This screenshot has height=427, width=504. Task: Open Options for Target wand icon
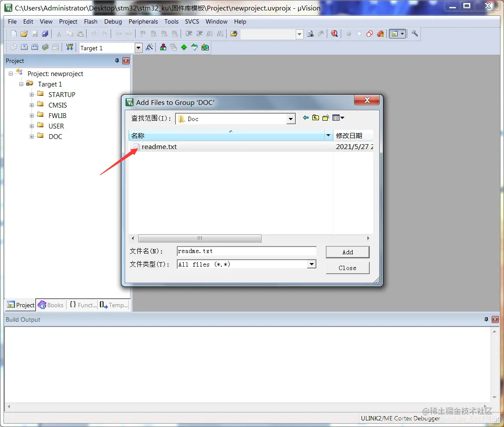[149, 48]
